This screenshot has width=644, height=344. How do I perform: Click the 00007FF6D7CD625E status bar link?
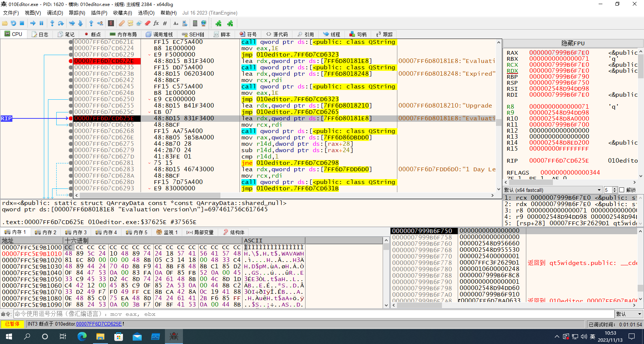[99, 324]
